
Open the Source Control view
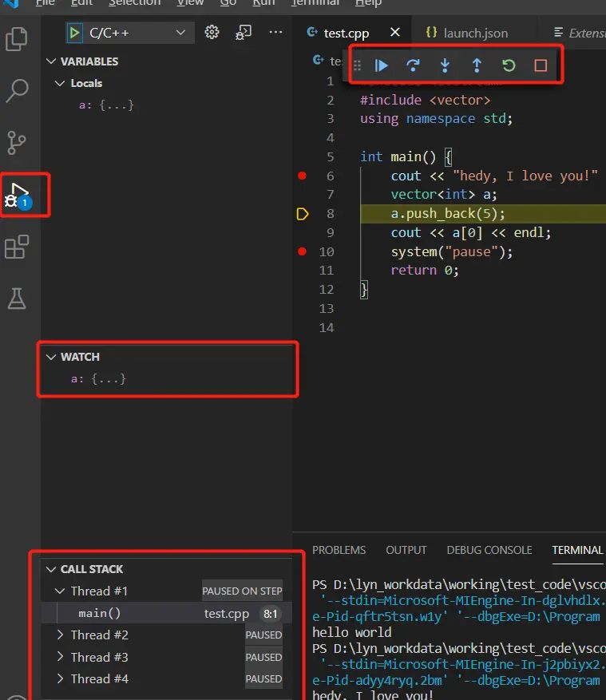click(x=17, y=143)
